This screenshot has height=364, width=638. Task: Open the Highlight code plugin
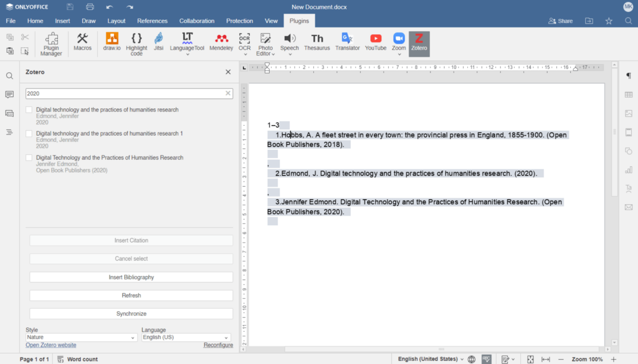(136, 44)
